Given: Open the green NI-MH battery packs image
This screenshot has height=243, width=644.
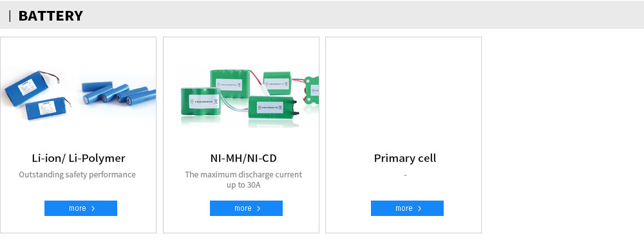Looking at the screenshot, I should tap(250, 98).
